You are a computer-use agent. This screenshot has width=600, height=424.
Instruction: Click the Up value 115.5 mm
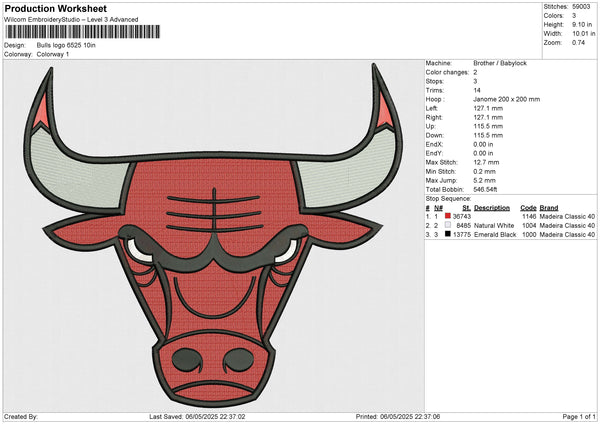tap(488, 126)
